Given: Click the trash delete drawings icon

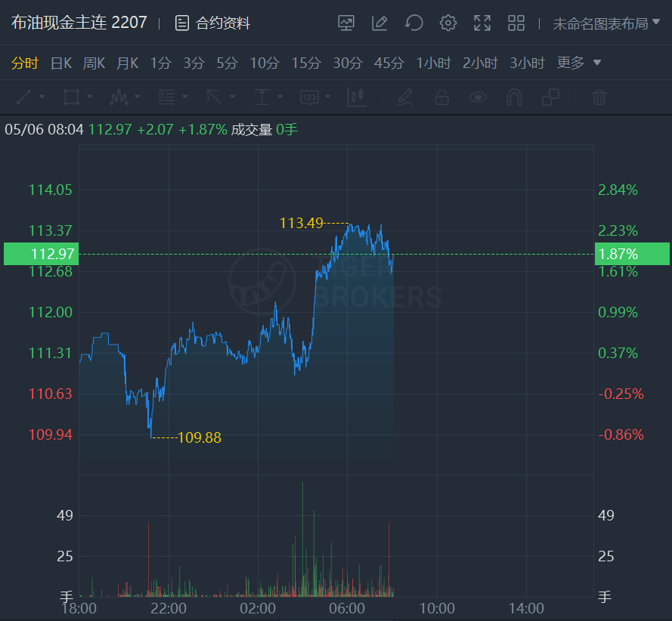Looking at the screenshot, I should (x=599, y=97).
